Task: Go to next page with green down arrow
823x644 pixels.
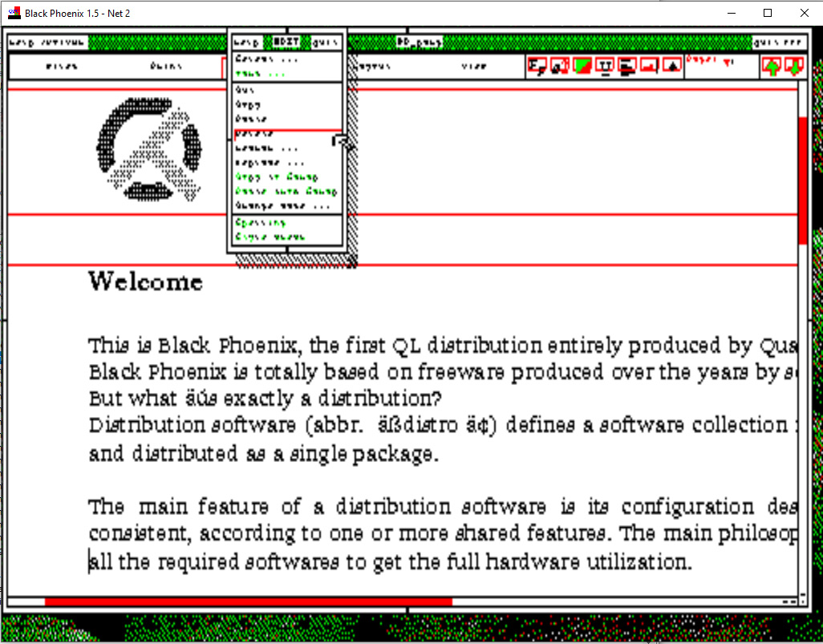Action: point(795,67)
